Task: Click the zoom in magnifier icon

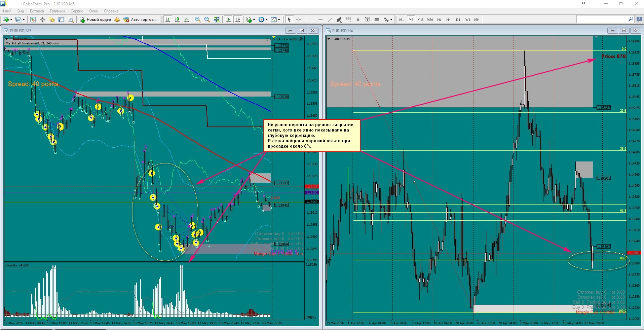Action: pos(198,20)
